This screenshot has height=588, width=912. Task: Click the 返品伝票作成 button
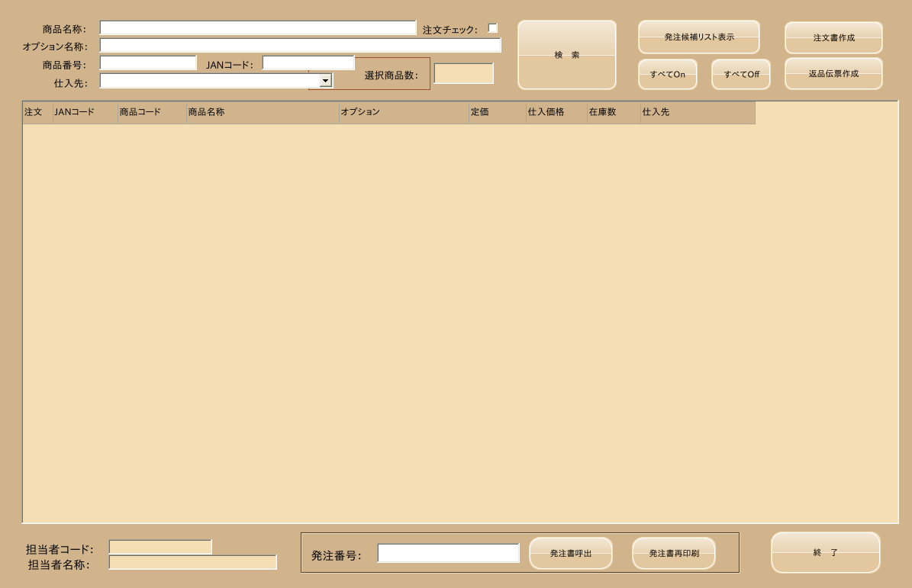pos(833,74)
